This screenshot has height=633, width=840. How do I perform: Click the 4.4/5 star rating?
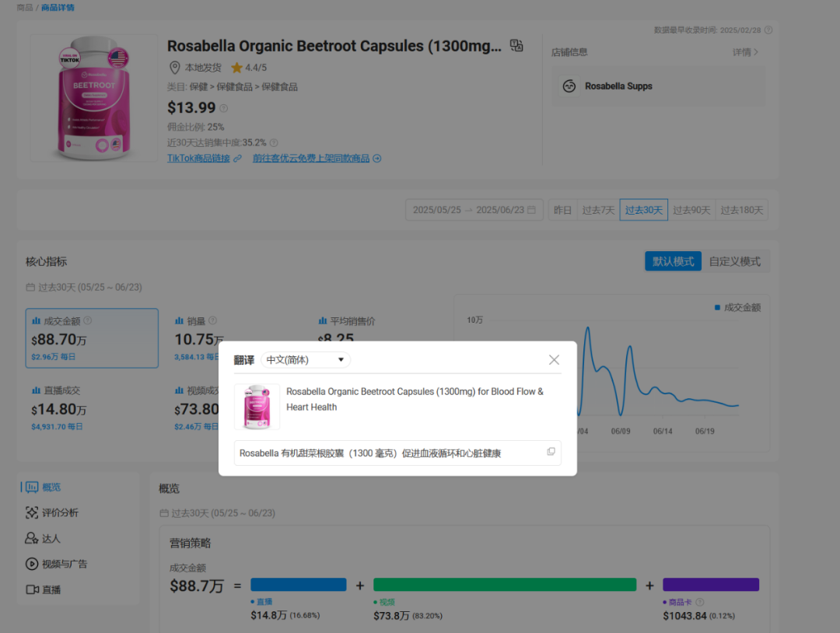pos(249,68)
